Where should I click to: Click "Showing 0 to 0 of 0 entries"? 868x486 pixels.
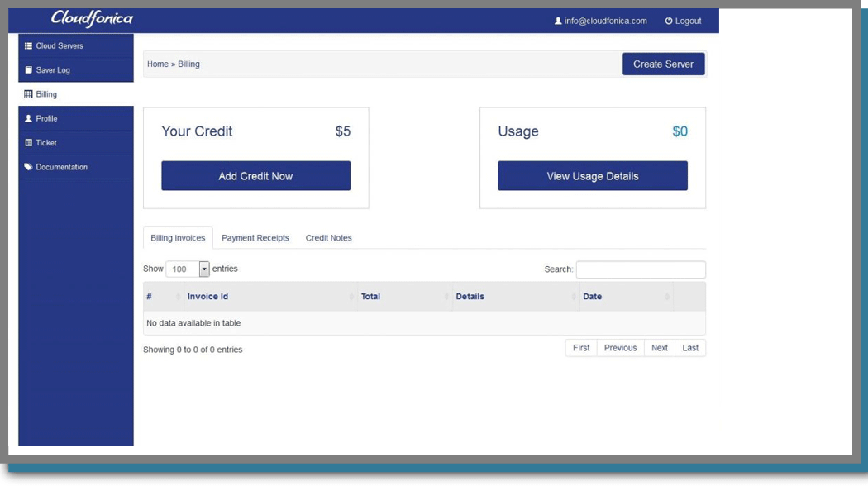(x=193, y=350)
